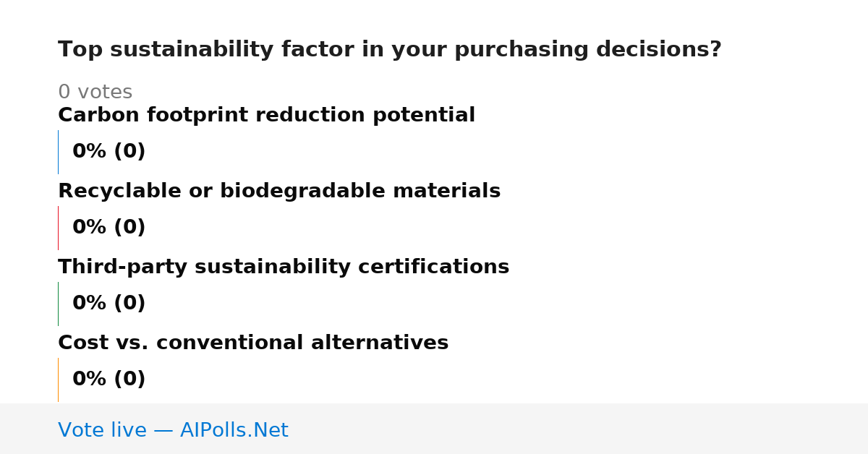Click the 0% percentage under Cost vs. conventional
Screen dimensions: 868x454
pyautogui.click(x=90, y=380)
